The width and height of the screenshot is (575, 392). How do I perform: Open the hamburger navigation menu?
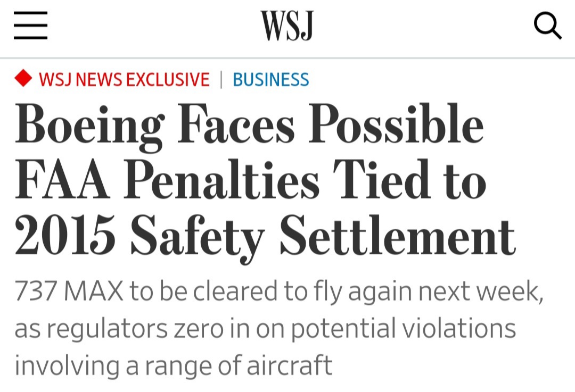(31, 26)
